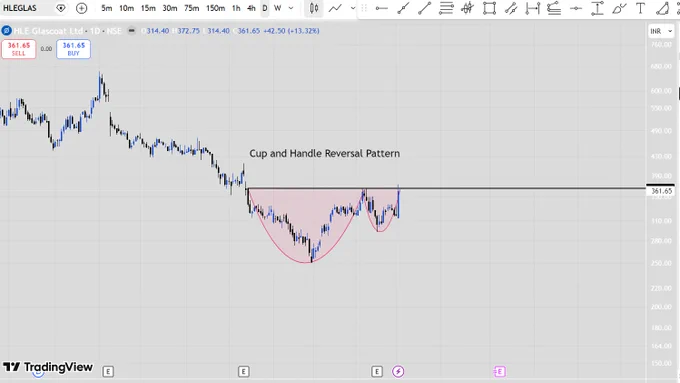Select the rectangle drawing tool
The image size is (680, 383).
point(490,8)
